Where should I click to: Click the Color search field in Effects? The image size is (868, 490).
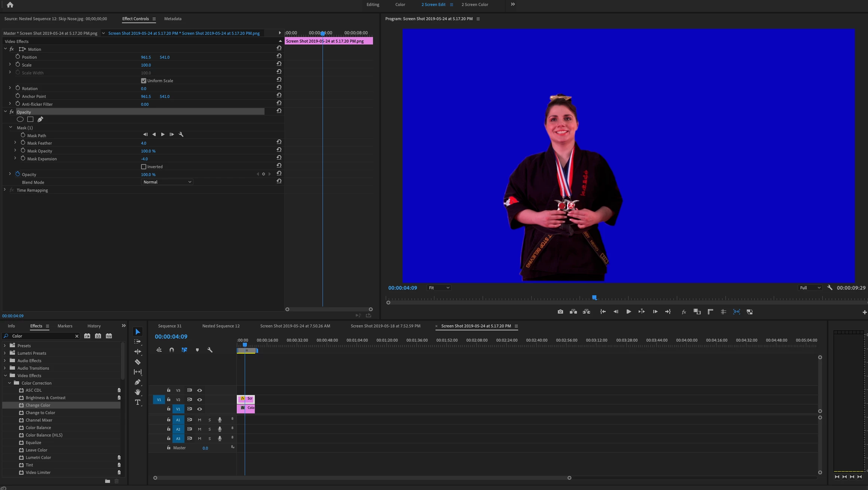pos(41,336)
